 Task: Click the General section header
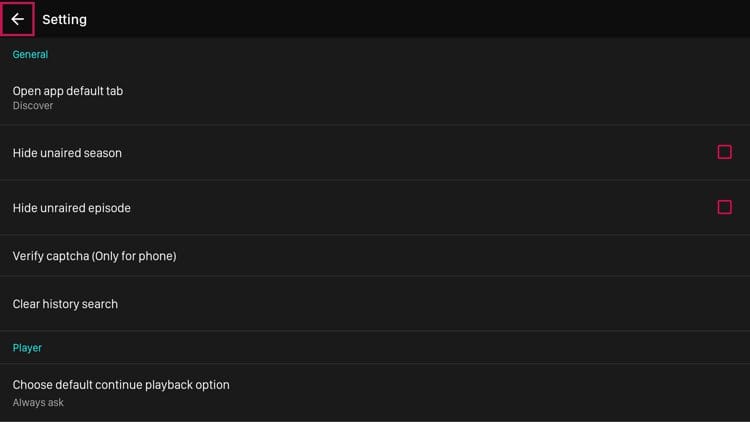(x=30, y=54)
